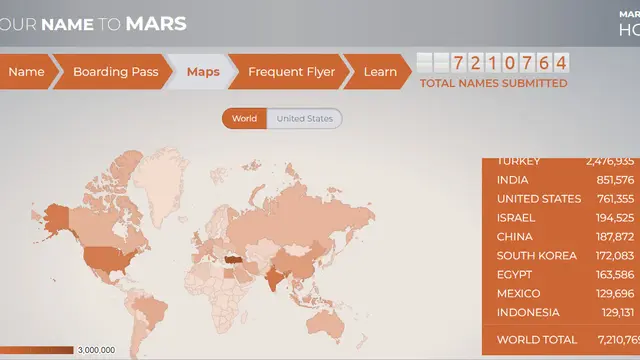Click Turkey on the world map
This screenshot has width=640, height=360.
coord(233,259)
